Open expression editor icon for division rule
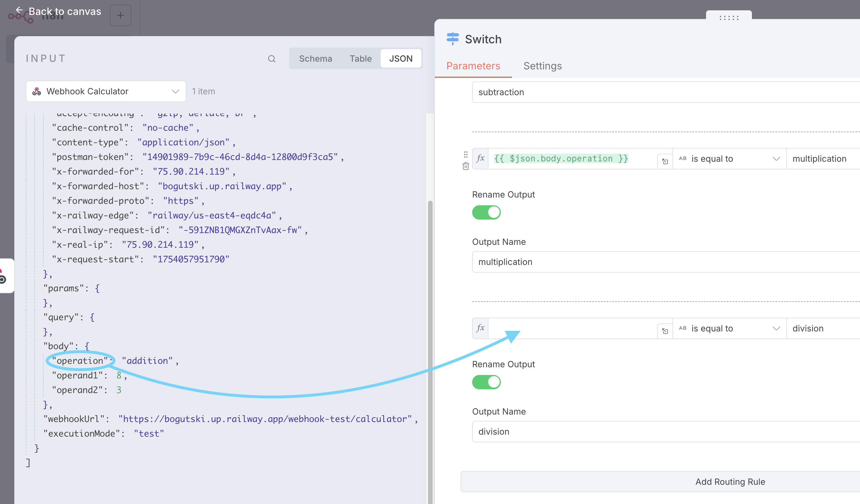The width and height of the screenshot is (860, 504). click(x=665, y=331)
